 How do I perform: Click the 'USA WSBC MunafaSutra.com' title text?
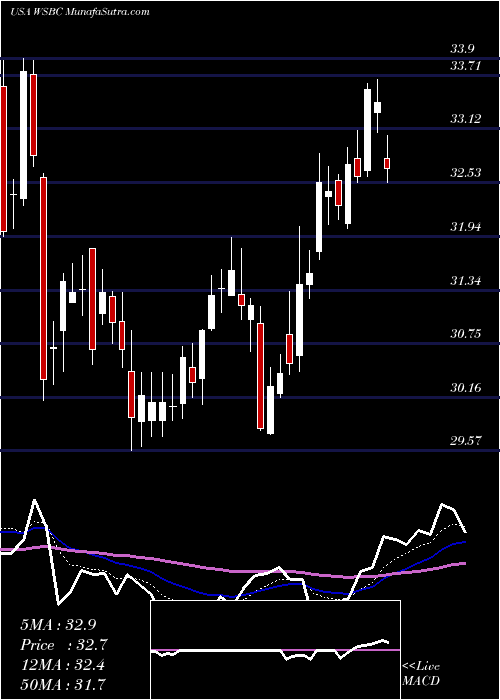pyautogui.click(x=79, y=12)
